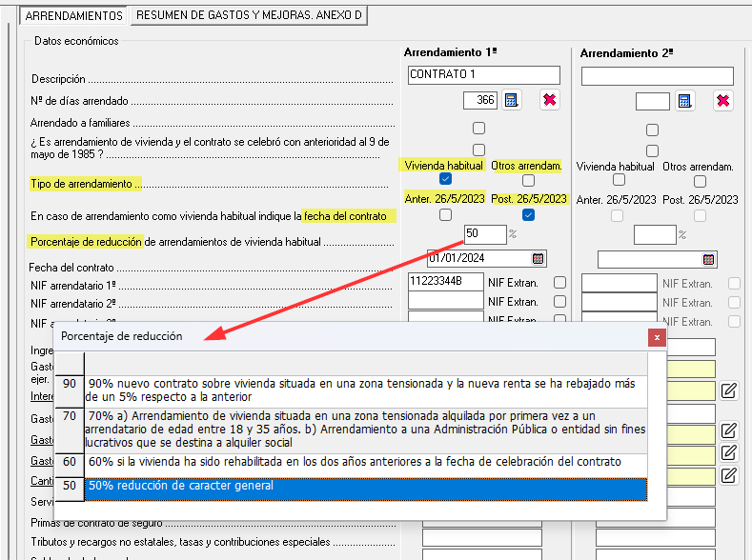Image resolution: width=752 pixels, height=560 pixels.
Task: Open calendar picker for Arrendamiento 2 contract date
Action: tap(708, 260)
